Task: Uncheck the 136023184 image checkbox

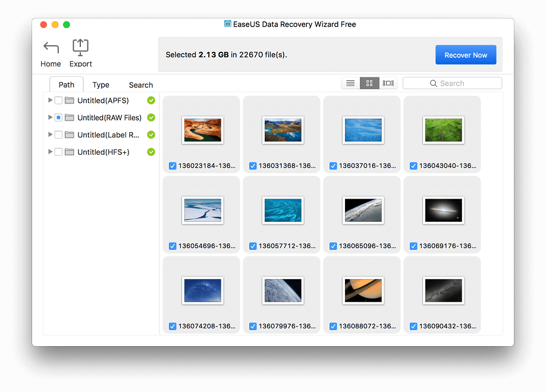Action: click(172, 166)
